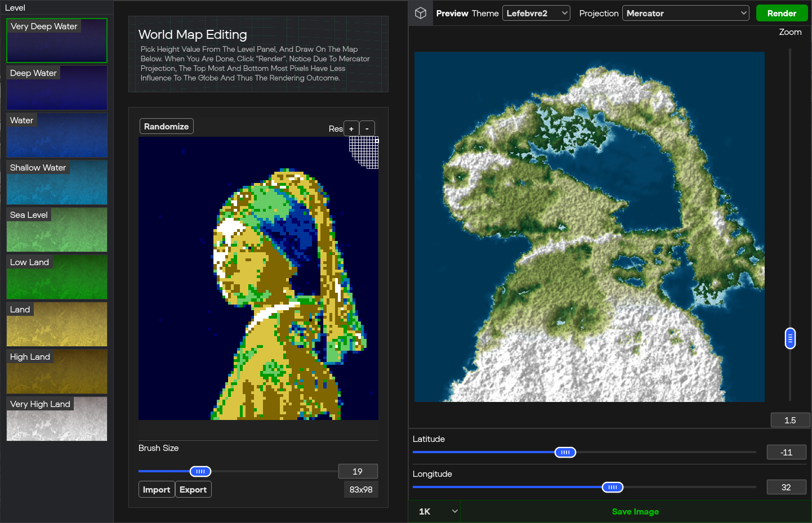This screenshot has width=812, height=523.
Task: Select the Very Deep Water level
Action: [57, 41]
